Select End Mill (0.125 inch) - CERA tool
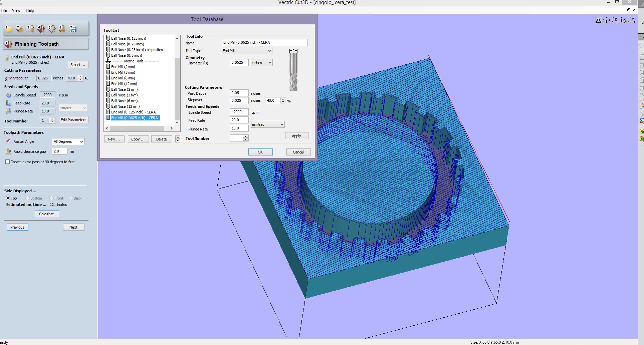This screenshot has width=644, height=345. tap(134, 112)
